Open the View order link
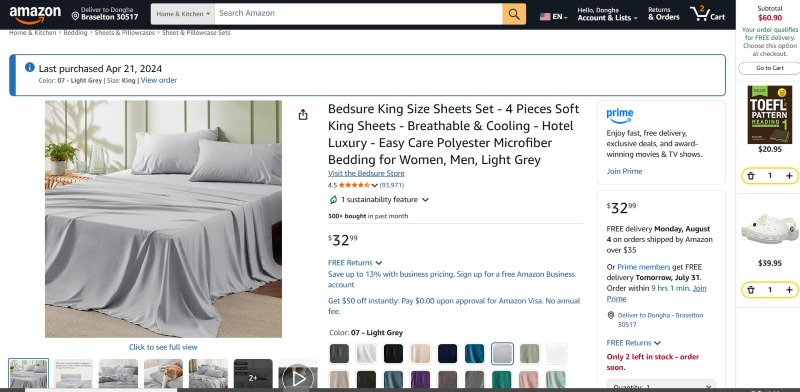This screenshot has height=392, width=800. [159, 80]
